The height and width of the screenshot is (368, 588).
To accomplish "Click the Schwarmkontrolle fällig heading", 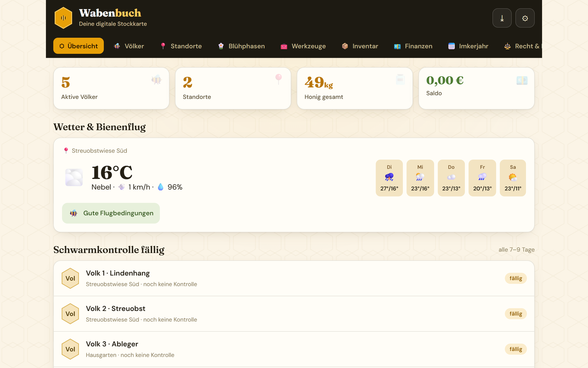I will click(x=109, y=250).
